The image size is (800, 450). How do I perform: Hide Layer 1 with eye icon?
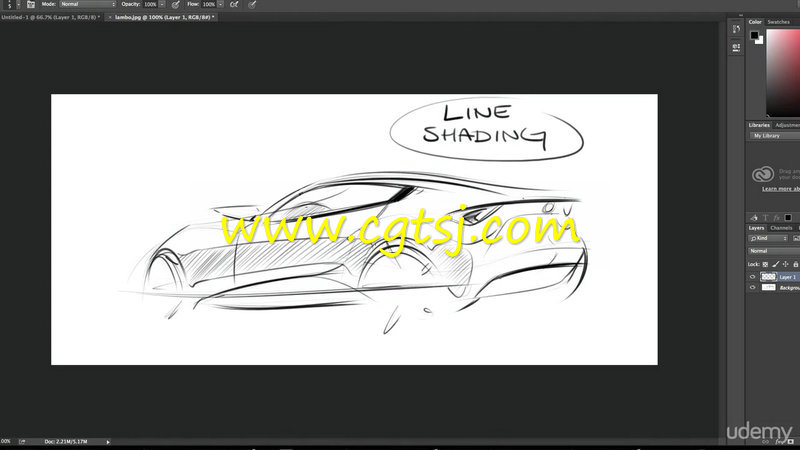click(x=753, y=277)
